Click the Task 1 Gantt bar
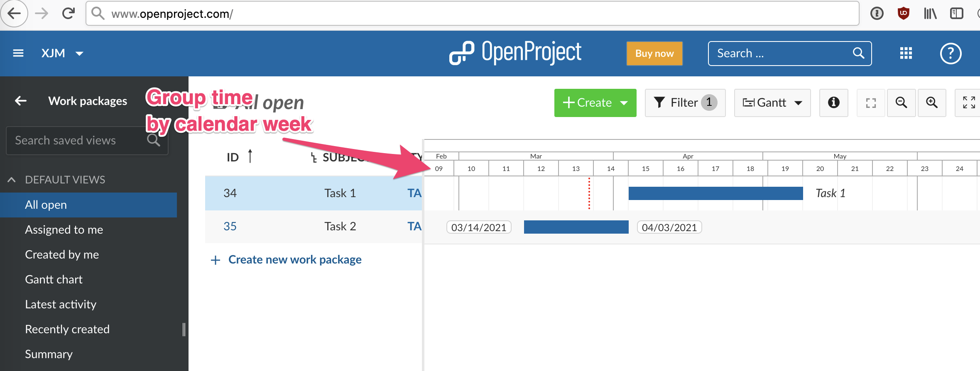This screenshot has width=980, height=371. [x=715, y=193]
